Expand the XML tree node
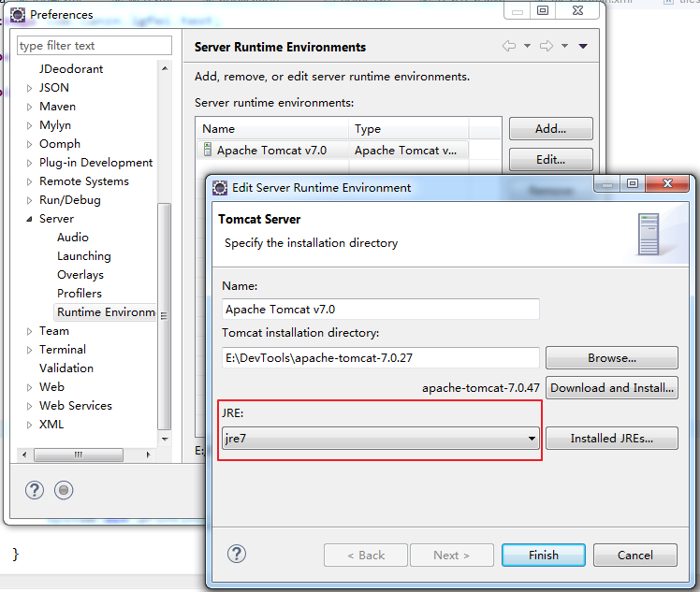 [29, 426]
